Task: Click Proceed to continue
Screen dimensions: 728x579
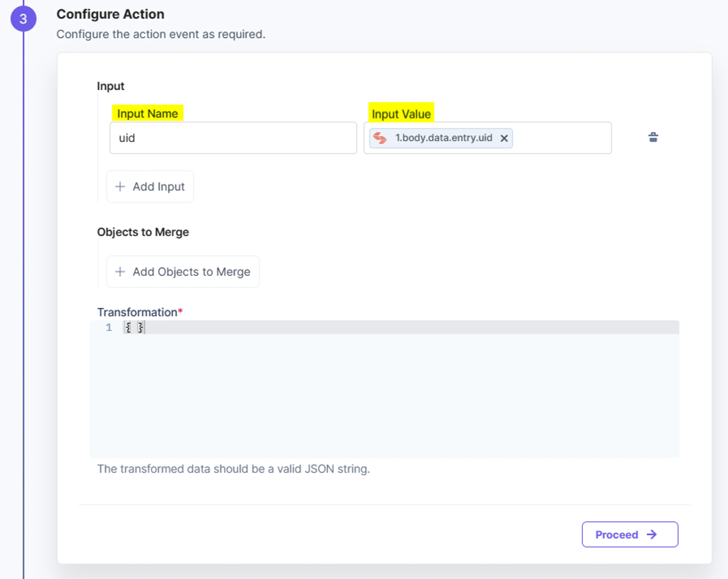Action: tap(630, 534)
